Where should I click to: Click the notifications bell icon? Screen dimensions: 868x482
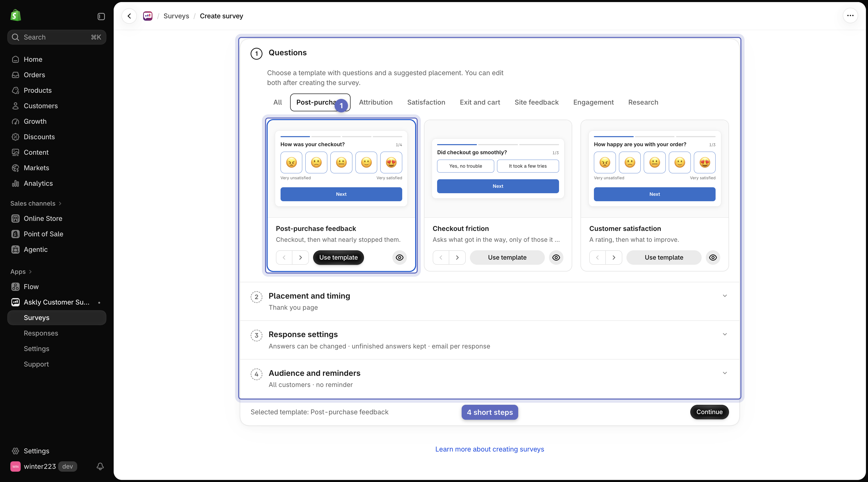[100, 466]
